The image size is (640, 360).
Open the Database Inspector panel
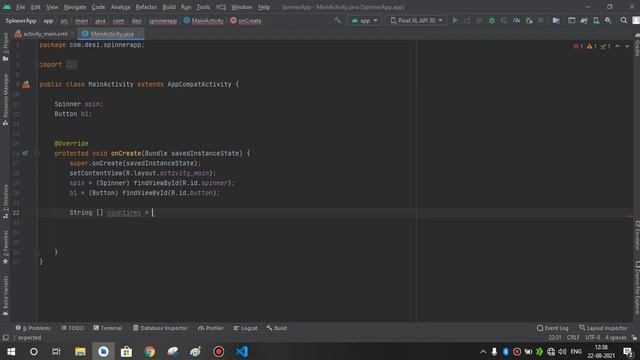tap(160, 328)
